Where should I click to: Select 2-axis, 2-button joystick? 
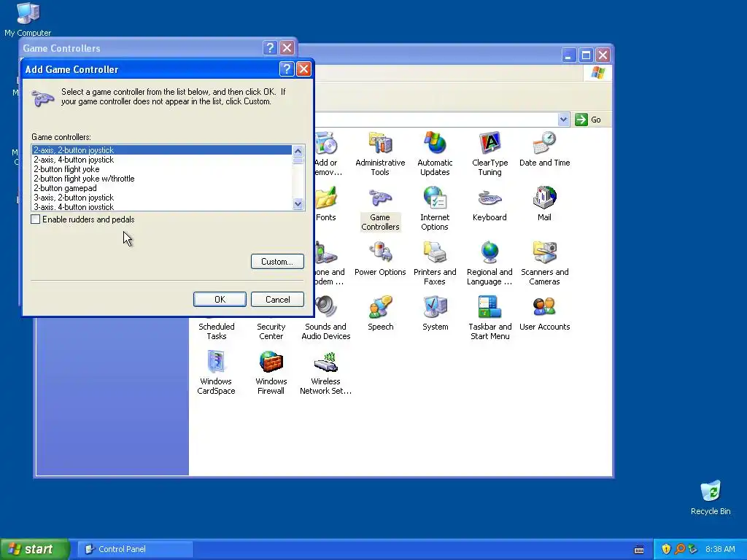pos(162,150)
